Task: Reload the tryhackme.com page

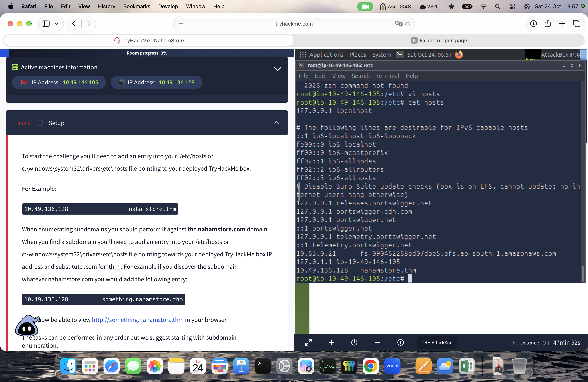Action: click(x=408, y=24)
